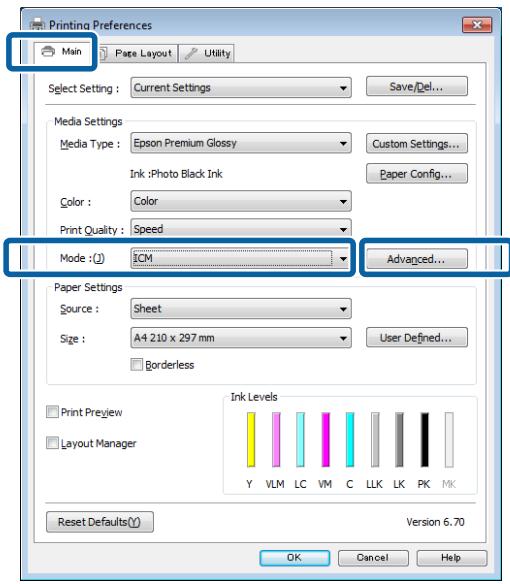Click the LLK ink level bar
510x584 pixels.
pyautogui.click(x=375, y=439)
